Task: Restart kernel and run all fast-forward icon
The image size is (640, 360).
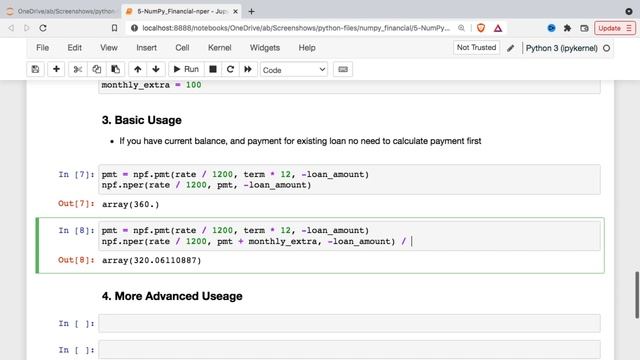Action: [248, 69]
